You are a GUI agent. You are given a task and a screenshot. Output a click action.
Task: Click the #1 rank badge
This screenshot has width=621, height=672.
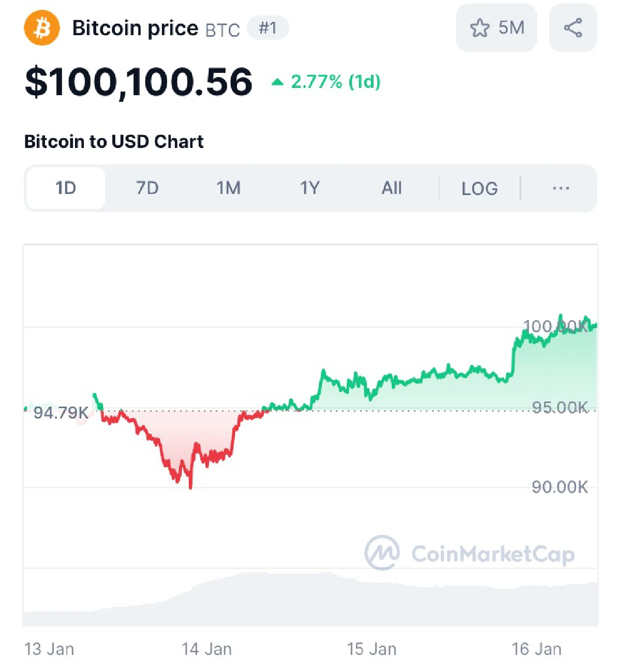click(268, 28)
